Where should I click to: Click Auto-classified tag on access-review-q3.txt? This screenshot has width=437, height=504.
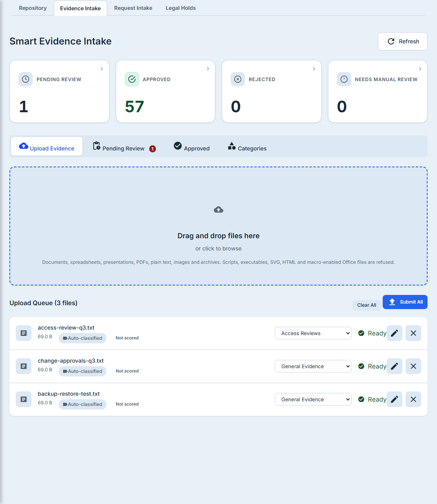point(82,338)
